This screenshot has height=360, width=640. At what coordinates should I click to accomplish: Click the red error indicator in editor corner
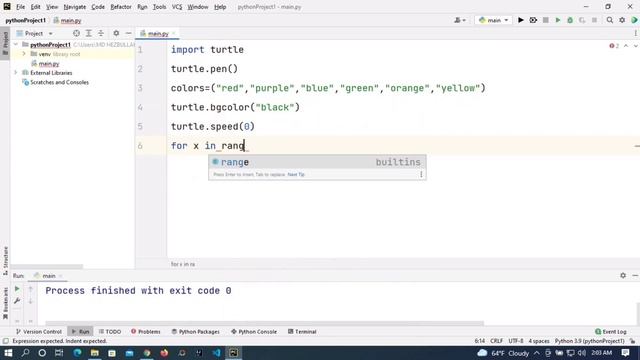point(614,46)
